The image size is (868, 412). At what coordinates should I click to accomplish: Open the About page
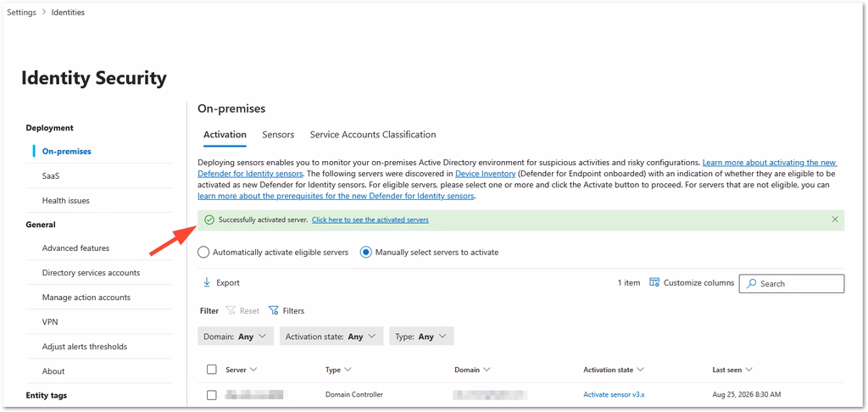[x=53, y=371]
